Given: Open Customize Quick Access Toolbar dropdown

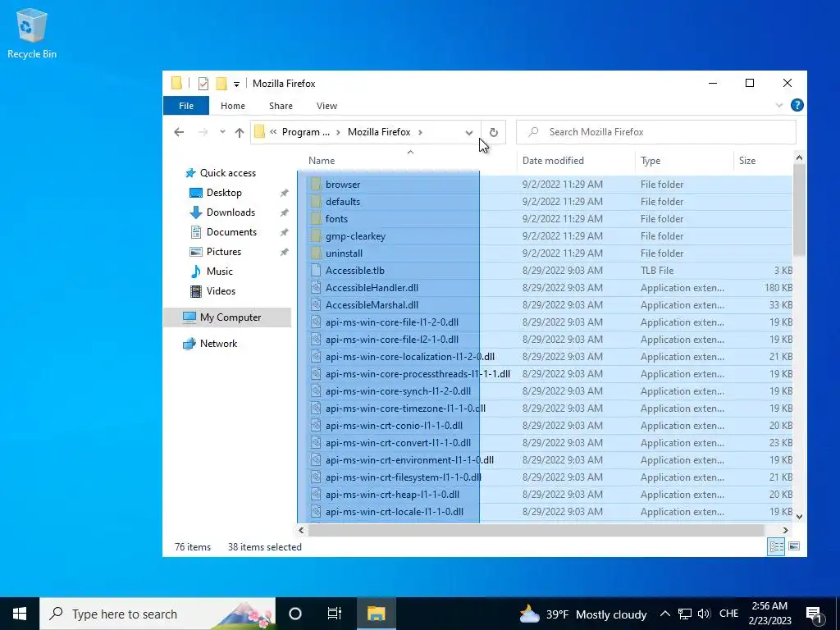Looking at the screenshot, I should 236,84.
